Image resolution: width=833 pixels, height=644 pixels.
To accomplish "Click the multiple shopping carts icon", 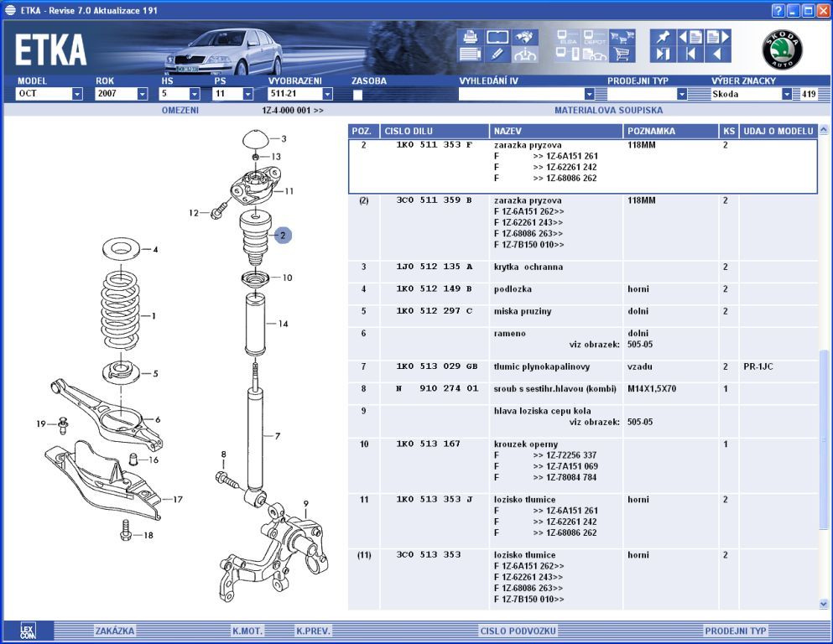I will click(622, 37).
